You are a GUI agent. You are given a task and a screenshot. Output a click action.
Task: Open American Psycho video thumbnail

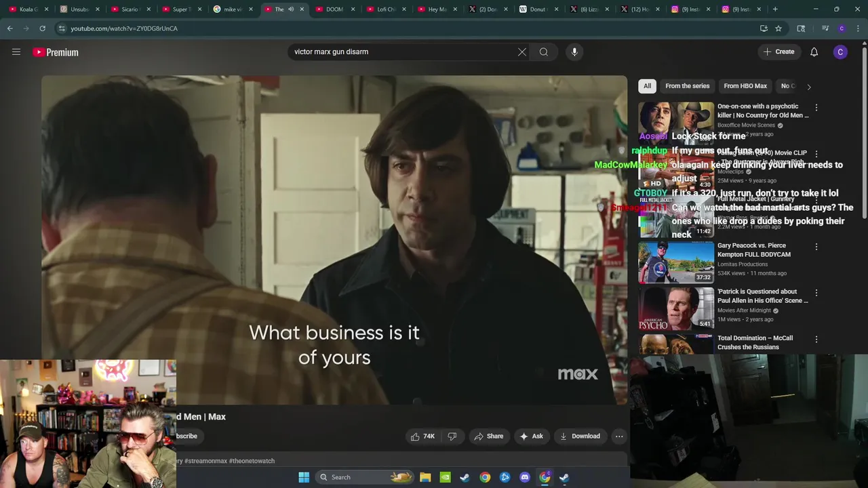(x=676, y=308)
